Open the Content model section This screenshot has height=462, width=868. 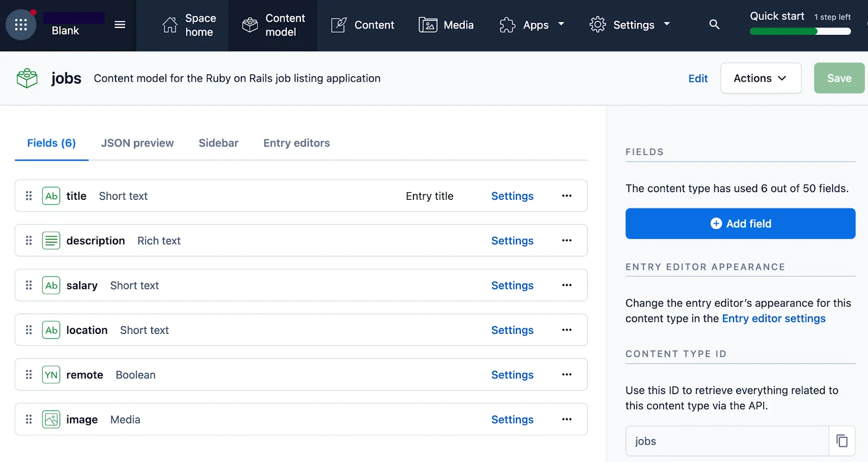click(x=273, y=25)
